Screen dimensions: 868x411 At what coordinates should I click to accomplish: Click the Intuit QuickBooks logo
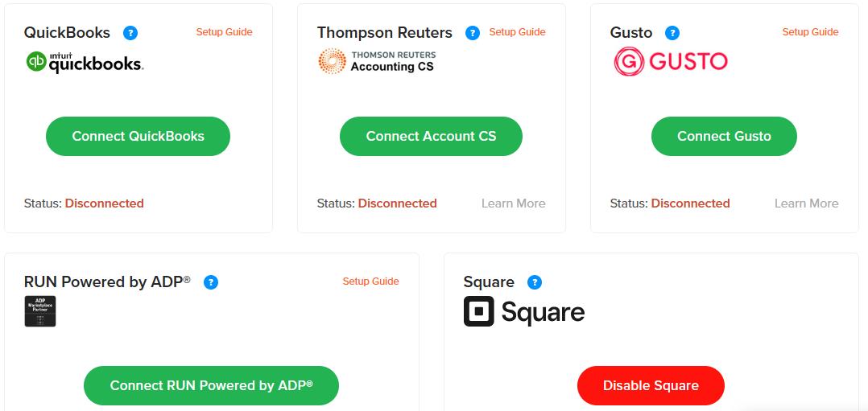click(x=85, y=61)
